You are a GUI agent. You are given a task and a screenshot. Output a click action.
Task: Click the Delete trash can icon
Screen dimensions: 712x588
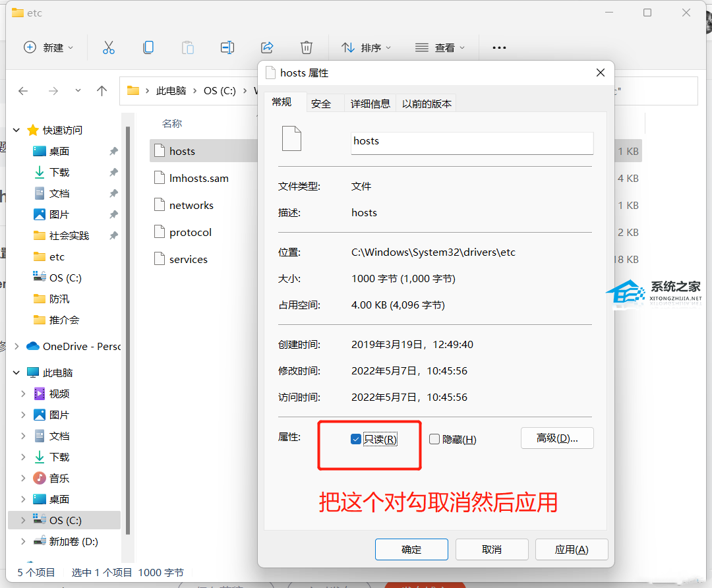click(x=307, y=47)
